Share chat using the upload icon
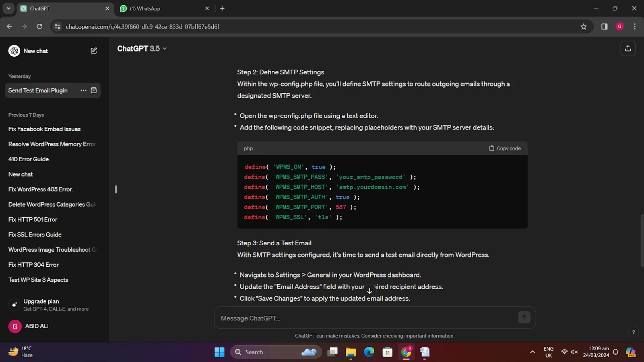 click(628, 49)
